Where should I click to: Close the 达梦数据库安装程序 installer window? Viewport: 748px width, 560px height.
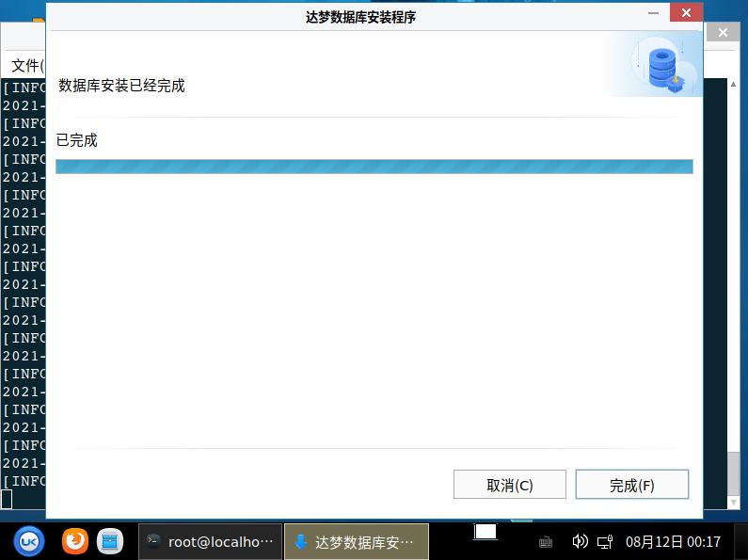(x=686, y=13)
